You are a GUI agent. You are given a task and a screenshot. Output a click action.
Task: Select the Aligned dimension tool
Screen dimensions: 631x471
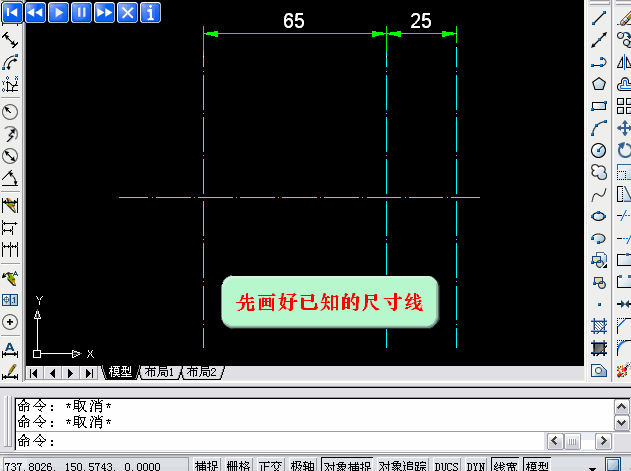click(10, 40)
